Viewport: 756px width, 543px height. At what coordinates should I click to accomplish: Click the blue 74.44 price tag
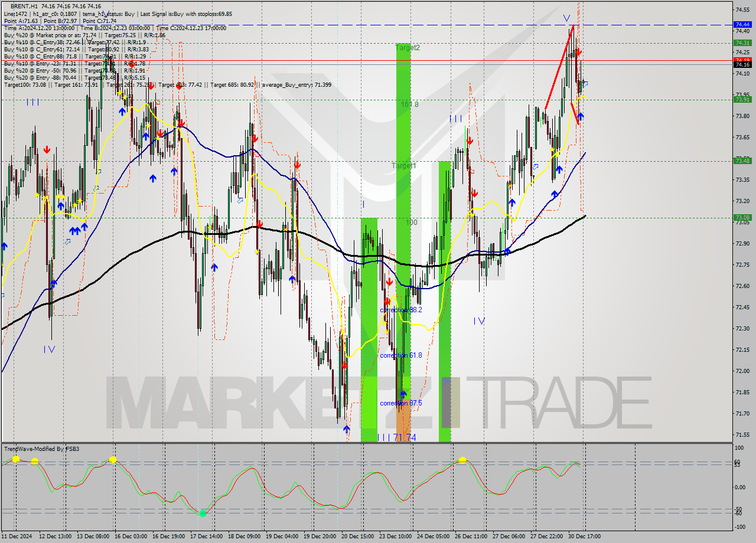tap(742, 25)
